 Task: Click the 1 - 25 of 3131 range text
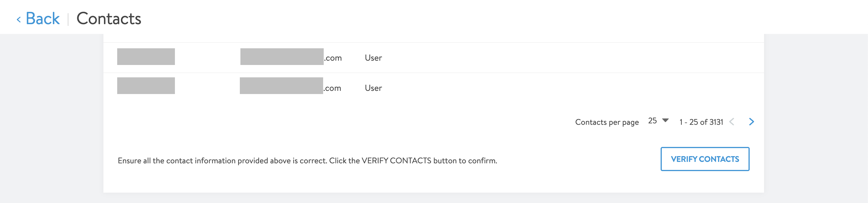[701, 122]
